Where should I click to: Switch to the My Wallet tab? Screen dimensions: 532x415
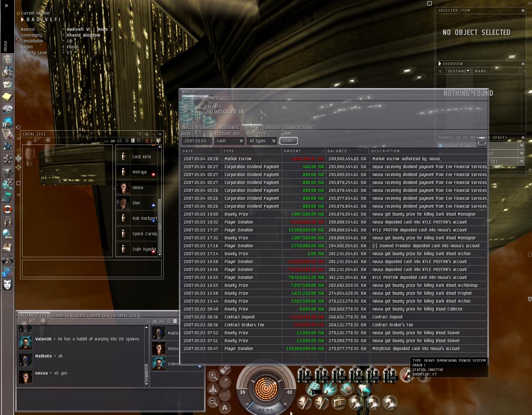coord(195,99)
